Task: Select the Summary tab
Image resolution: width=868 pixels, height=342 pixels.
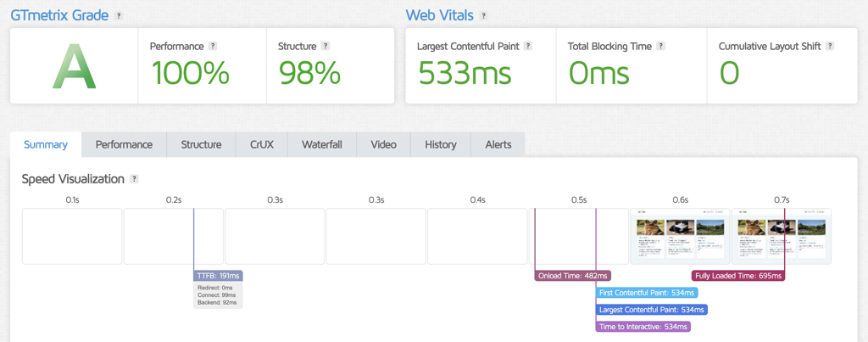Action: (x=46, y=144)
